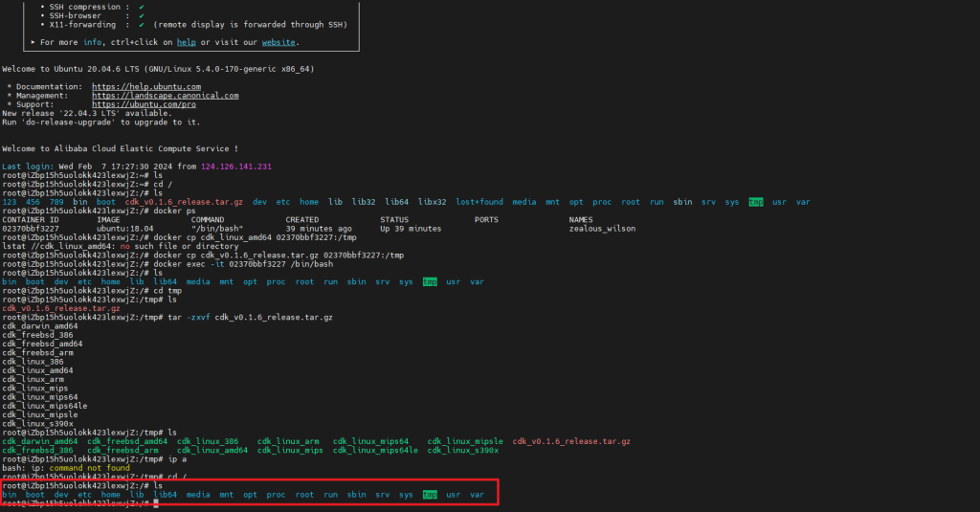This screenshot has height=512, width=980.
Task: Click the "docker exec -it" command line
Action: pos(167,264)
